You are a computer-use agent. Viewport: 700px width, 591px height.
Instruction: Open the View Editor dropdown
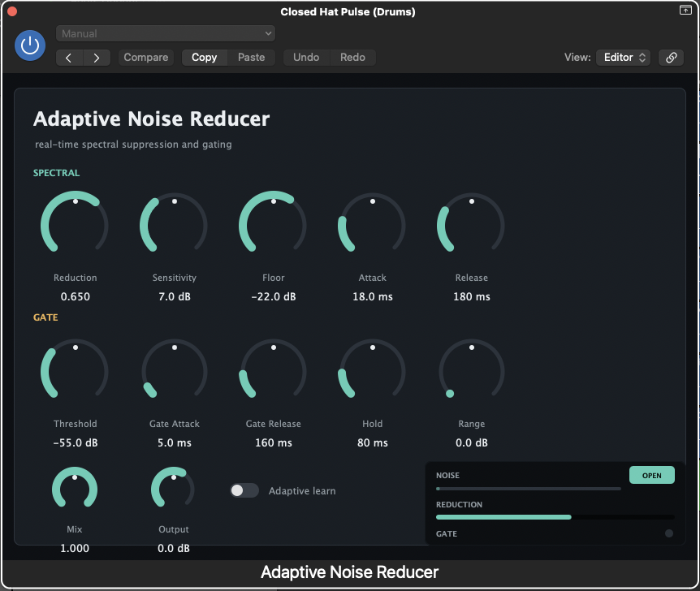tap(623, 58)
